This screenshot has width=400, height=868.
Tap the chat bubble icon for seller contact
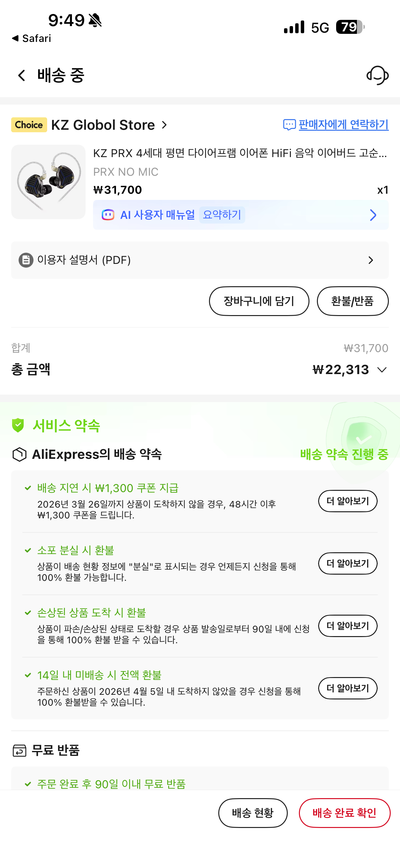(x=289, y=125)
